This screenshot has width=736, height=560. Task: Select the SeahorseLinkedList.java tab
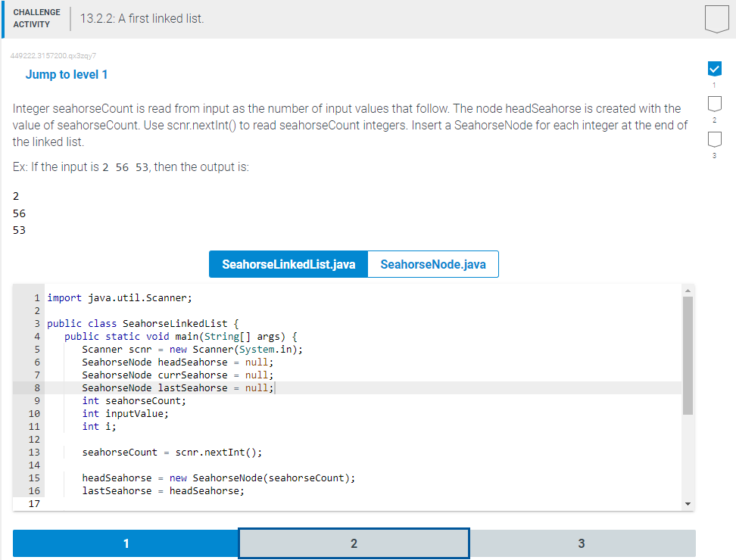(x=288, y=264)
